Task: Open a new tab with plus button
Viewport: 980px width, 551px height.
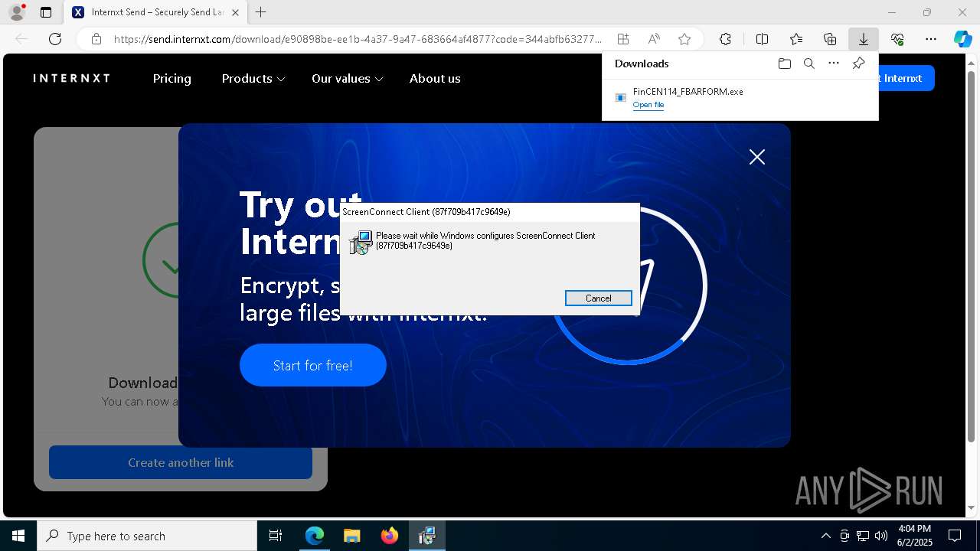Action: (x=261, y=12)
